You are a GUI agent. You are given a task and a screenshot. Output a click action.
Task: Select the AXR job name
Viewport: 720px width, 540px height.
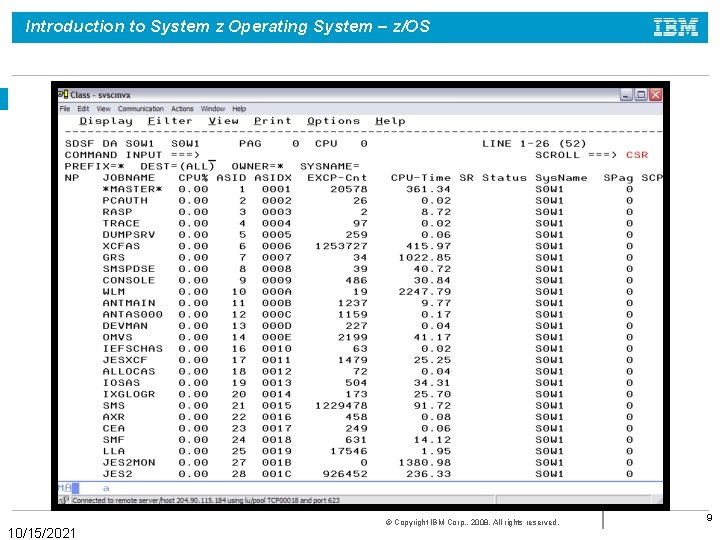pyautogui.click(x=114, y=417)
